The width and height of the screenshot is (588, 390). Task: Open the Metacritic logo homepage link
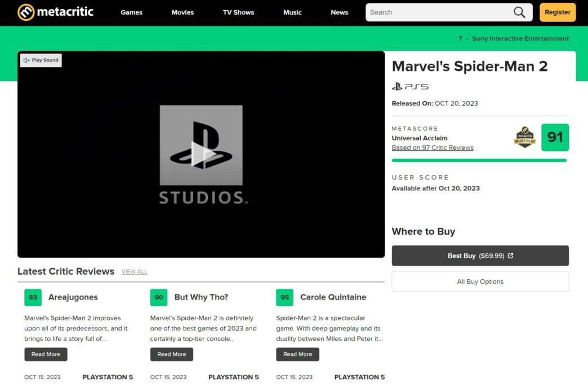tap(56, 12)
